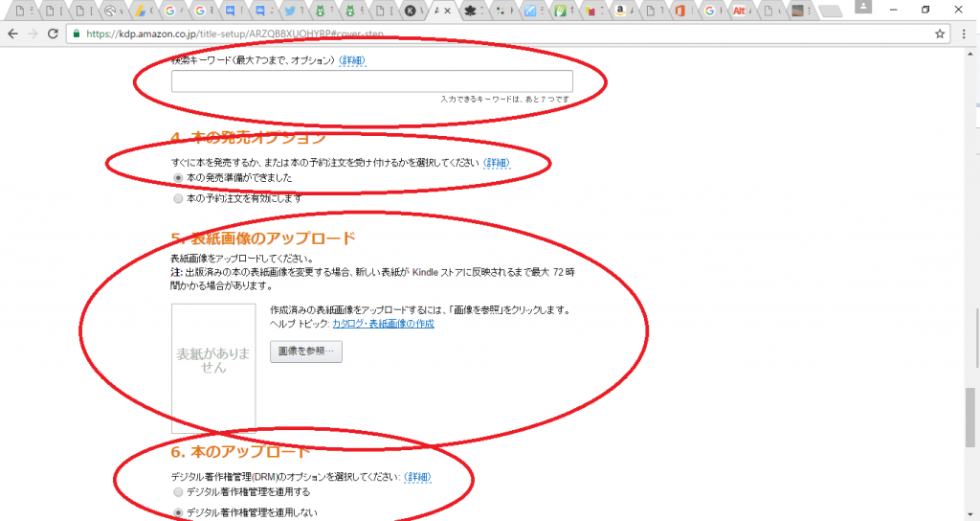Switch to the black K circle tab
This screenshot has width=980, height=521.
click(410, 11)
